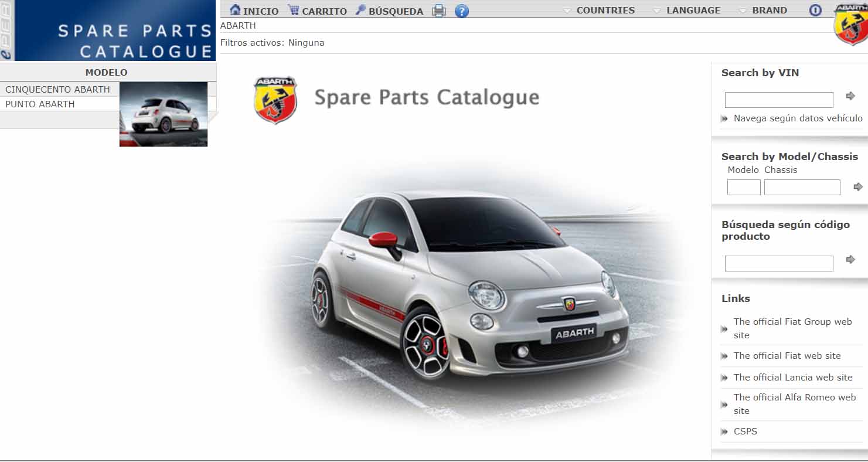Screen dimensions: 868x462
Task: Open help question mark icon
Action: point(462,11)
